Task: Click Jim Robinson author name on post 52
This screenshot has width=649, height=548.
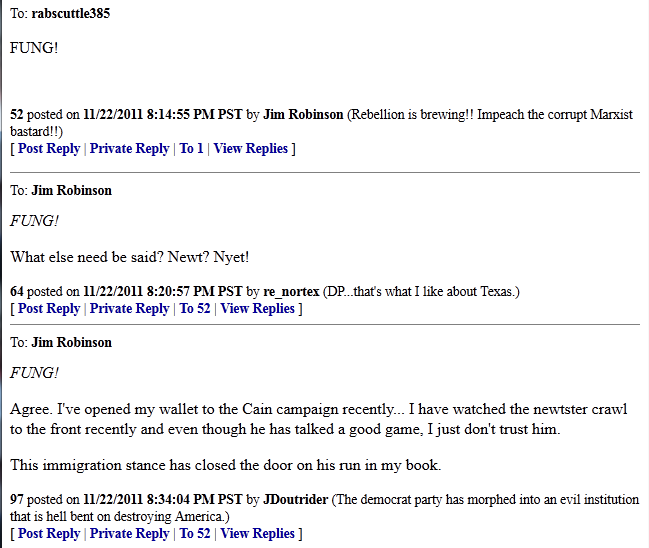Action: [303, 115]
